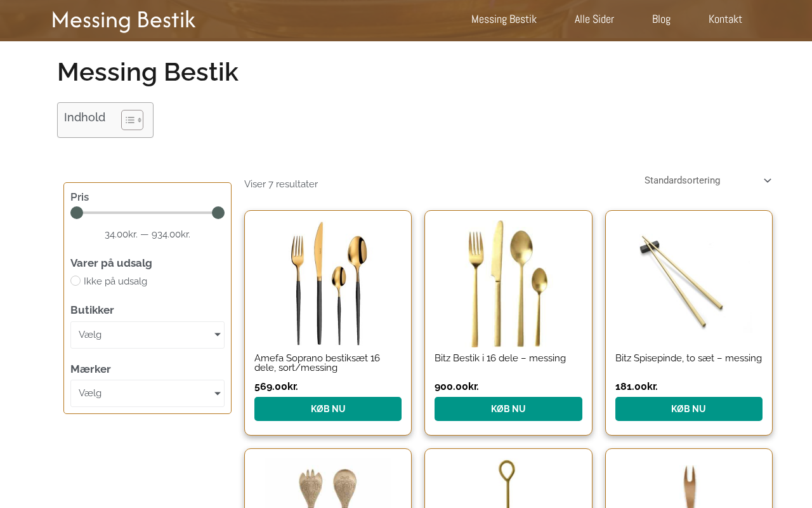Click the minimum price slider handle

(77, 213)
